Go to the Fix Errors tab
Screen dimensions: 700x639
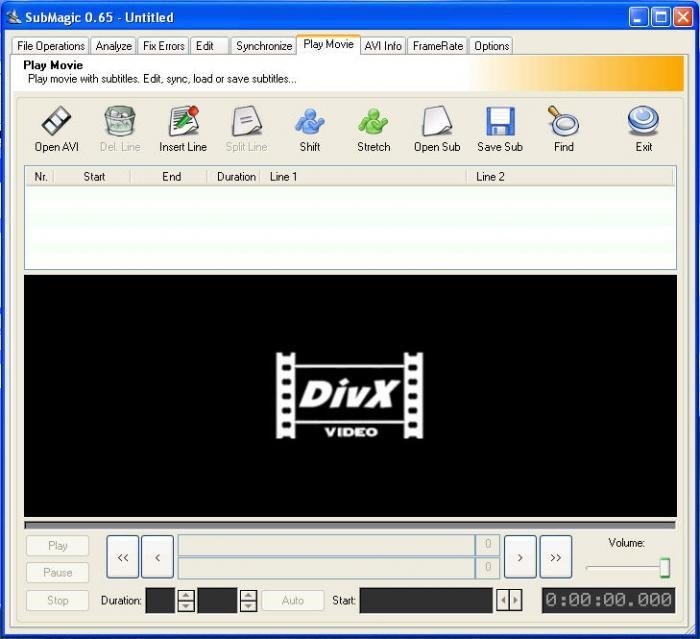pos(163,46)
